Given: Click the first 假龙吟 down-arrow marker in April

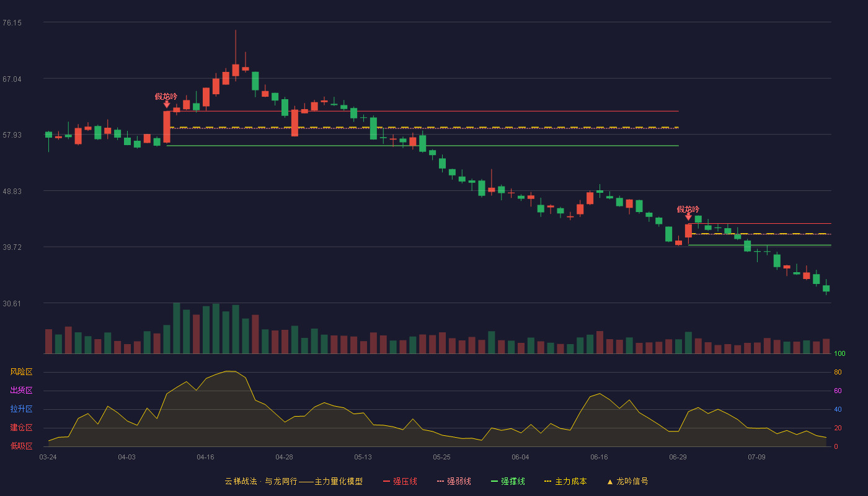Looking at the screenshot, I should pos(166,105).
